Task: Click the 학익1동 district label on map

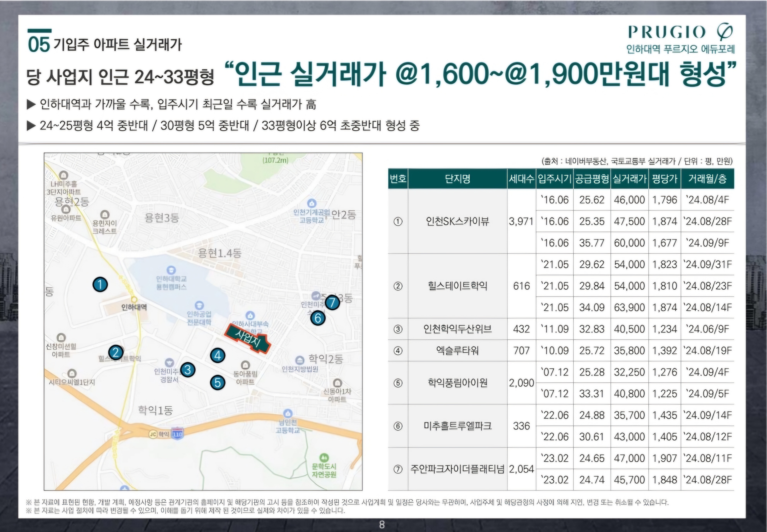Action: point(155,410)
